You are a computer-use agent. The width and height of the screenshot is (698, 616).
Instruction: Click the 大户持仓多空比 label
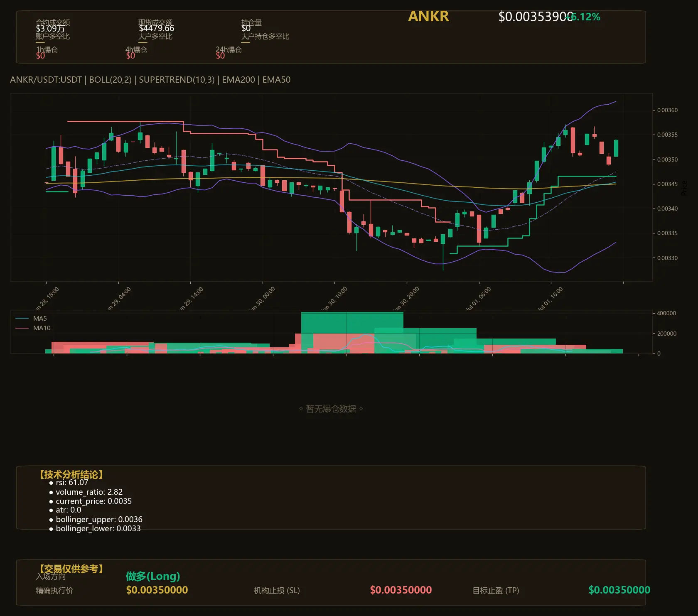click(x=265, y=36)
